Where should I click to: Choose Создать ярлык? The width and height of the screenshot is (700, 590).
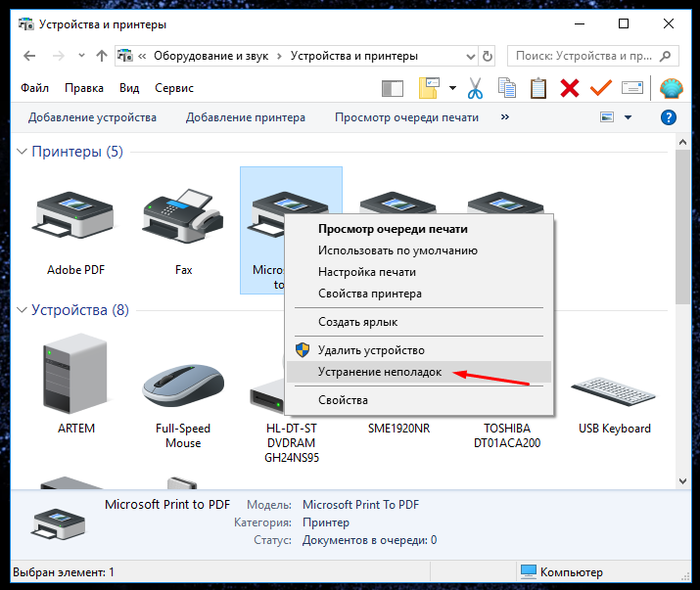419,322
